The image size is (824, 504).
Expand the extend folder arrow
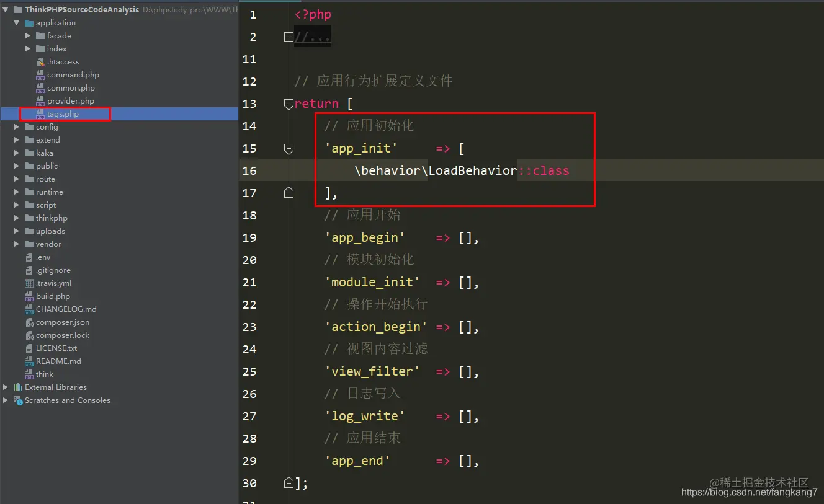tap(17, 140)
